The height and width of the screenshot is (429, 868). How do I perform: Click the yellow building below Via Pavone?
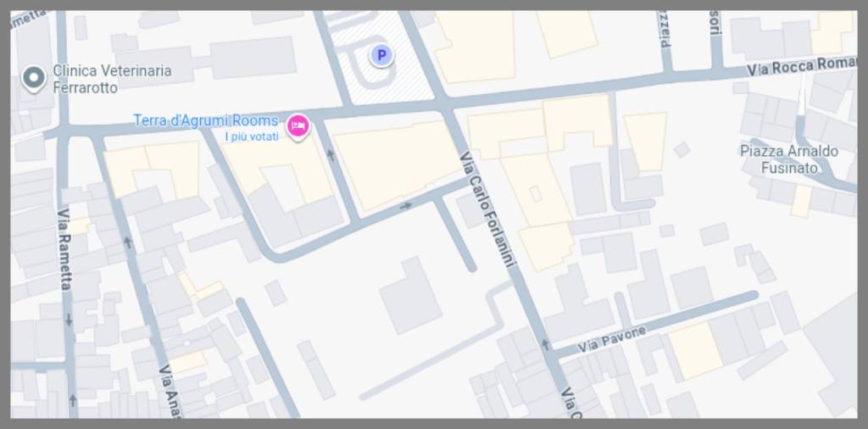695,350
